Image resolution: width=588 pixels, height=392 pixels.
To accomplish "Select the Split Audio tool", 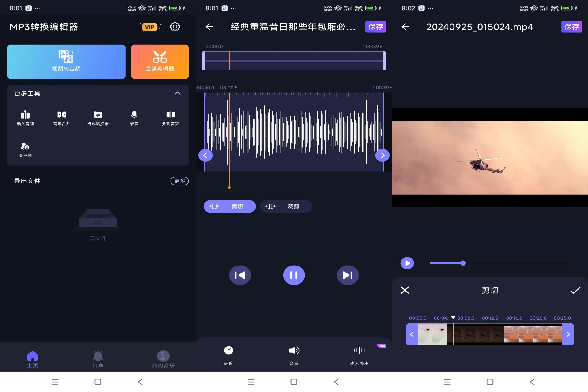I will (171, 118).
